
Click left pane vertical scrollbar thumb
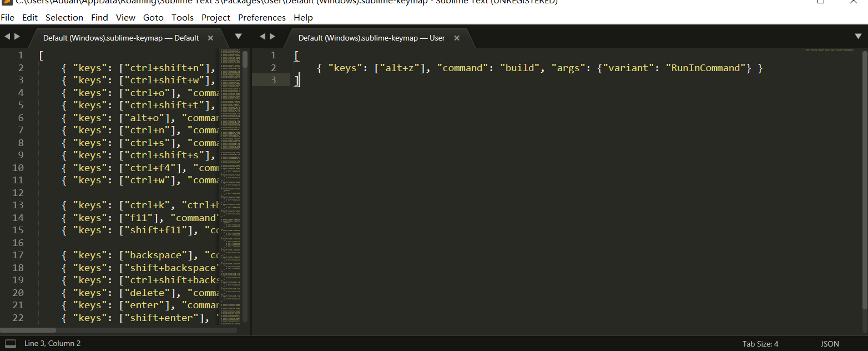click(245, 59)
